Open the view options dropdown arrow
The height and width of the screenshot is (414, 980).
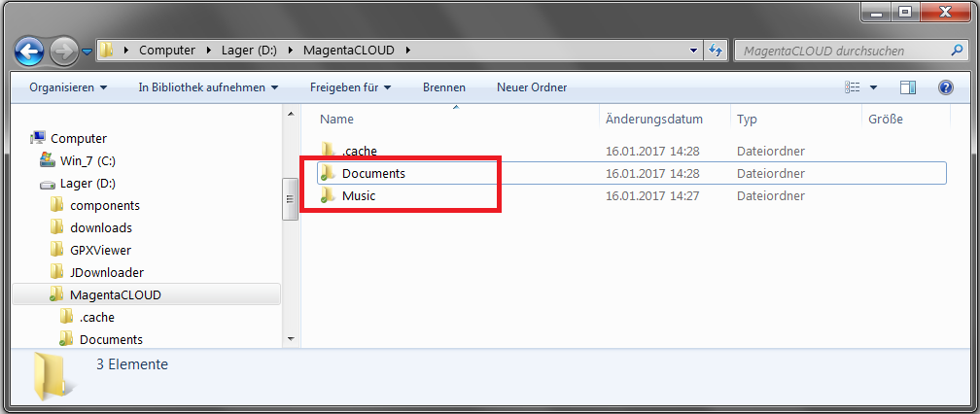(x=873, y=88)
